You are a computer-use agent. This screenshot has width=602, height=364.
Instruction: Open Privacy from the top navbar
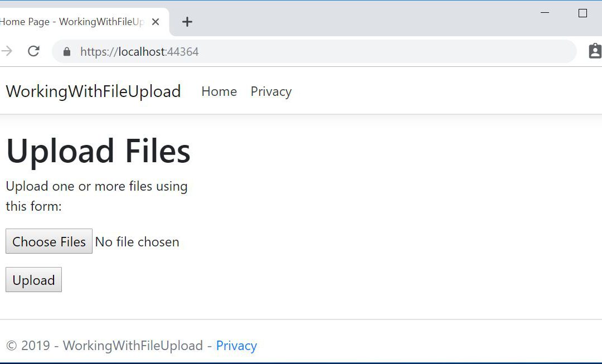pos(271,91)
